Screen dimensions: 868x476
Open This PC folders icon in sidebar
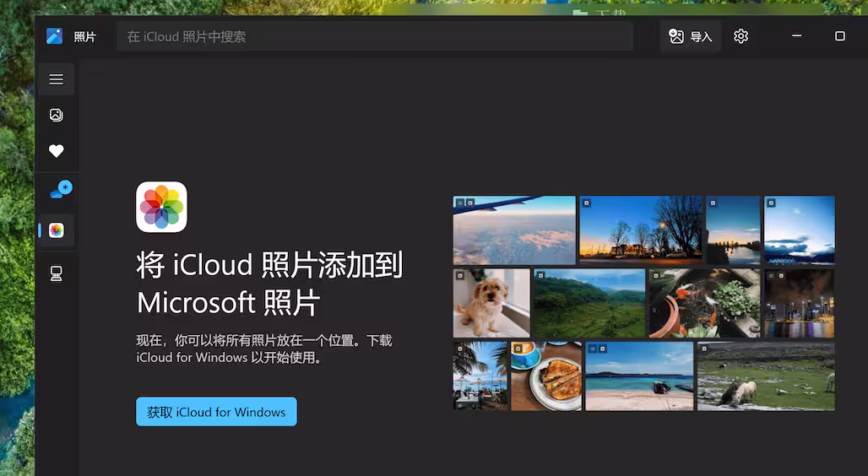[56, 273]
